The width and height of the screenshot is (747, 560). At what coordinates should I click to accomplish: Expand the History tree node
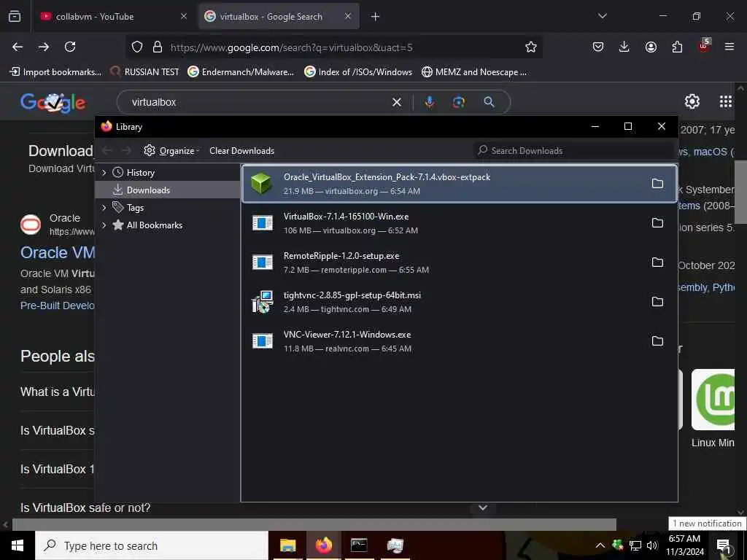point(104,173)
